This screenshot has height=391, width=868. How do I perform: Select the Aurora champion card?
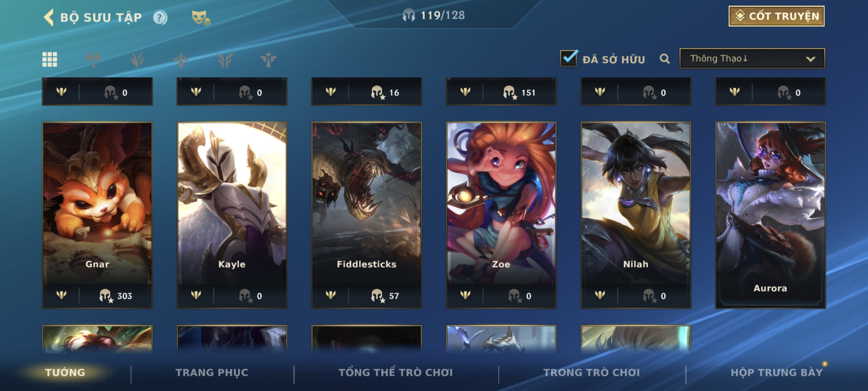pyautogui.click(x=770, y=215)
